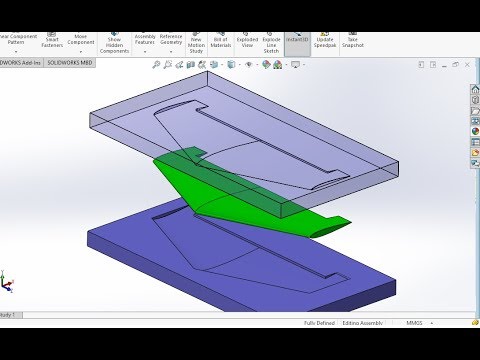Click the coordinate triad axes
The width and height of the screenshot is (480, 360).
click(7, 282)
